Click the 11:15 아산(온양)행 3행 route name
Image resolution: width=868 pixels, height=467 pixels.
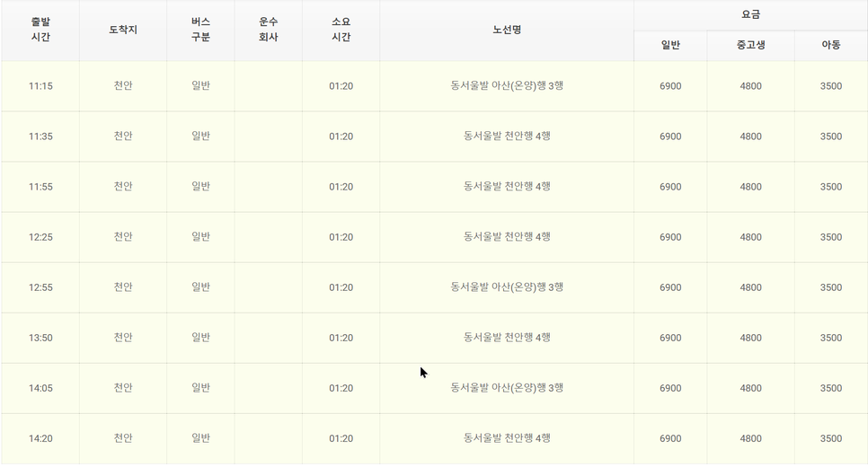(x=507, y=85)
